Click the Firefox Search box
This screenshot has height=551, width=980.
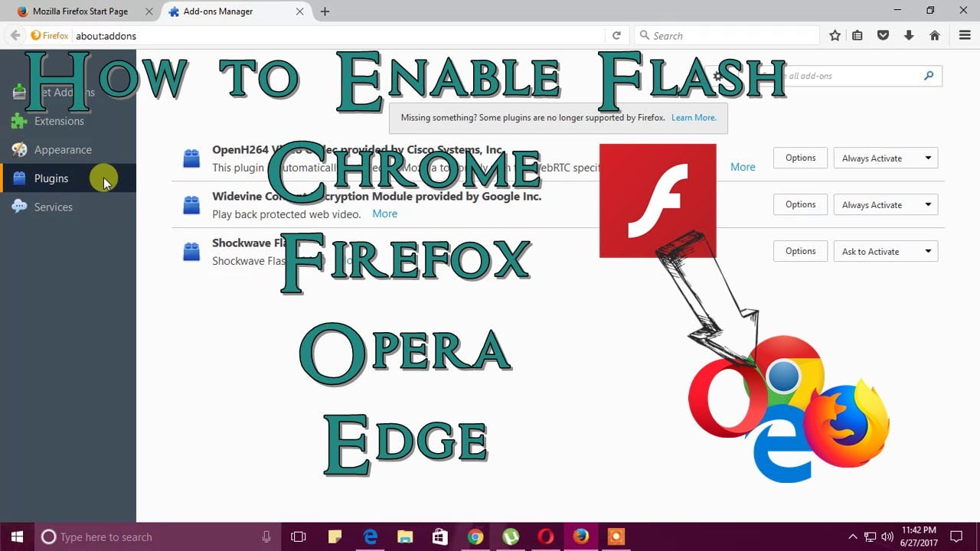click(727, 35)
